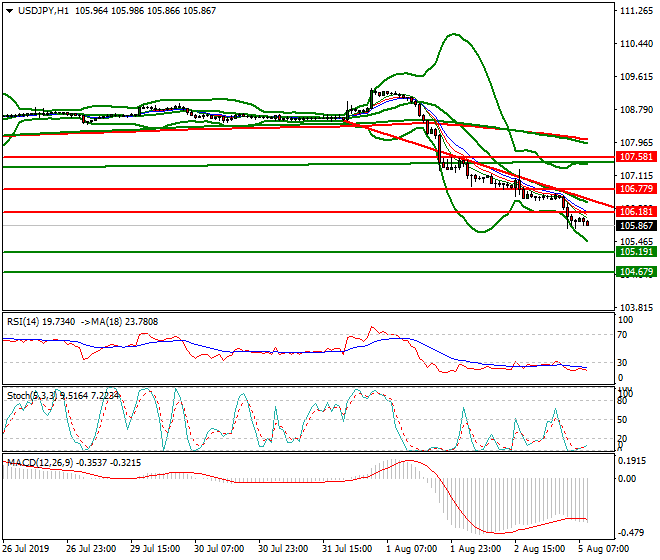Click the MACD(12,26,9) indicator label
660x560 pixels.
tap(36, 462)
